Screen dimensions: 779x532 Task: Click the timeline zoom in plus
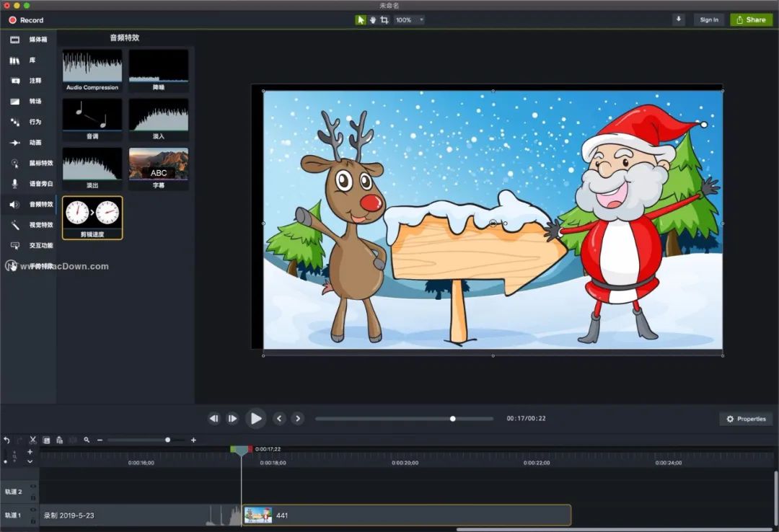tap(193, 440)
